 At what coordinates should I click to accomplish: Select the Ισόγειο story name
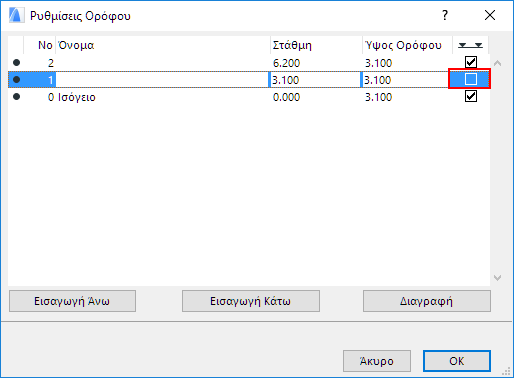77,97
